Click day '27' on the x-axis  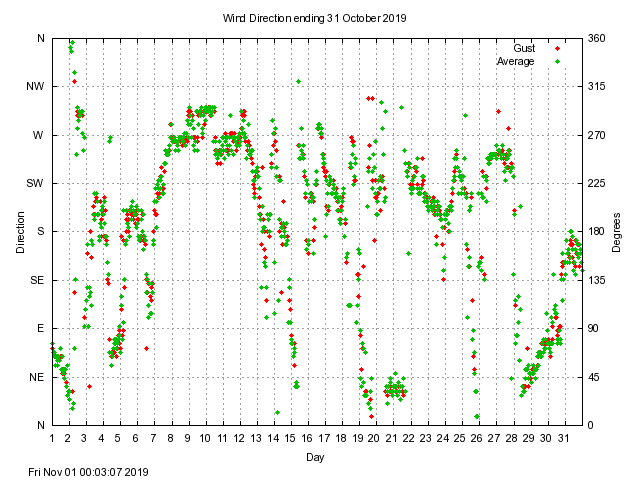coord(494,438)
